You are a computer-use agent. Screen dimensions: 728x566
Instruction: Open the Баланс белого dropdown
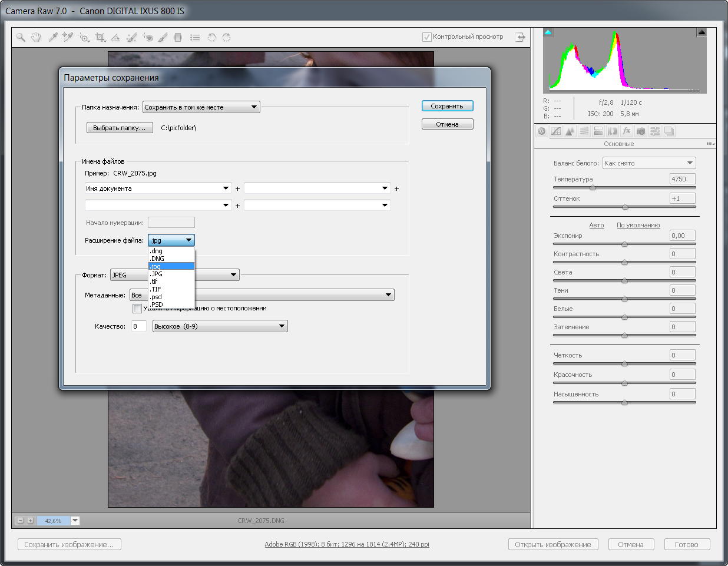tap(648, 163)
